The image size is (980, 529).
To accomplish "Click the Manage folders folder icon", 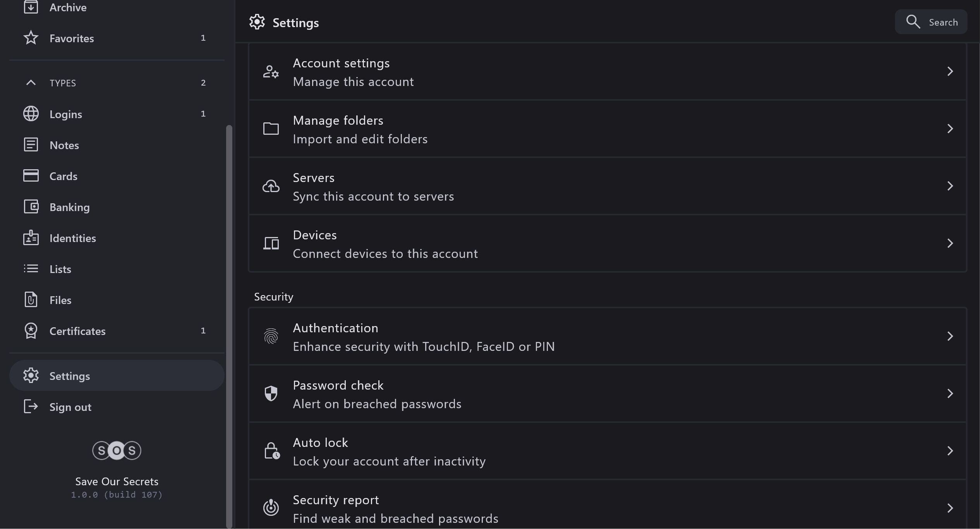I will pos(271,129).
